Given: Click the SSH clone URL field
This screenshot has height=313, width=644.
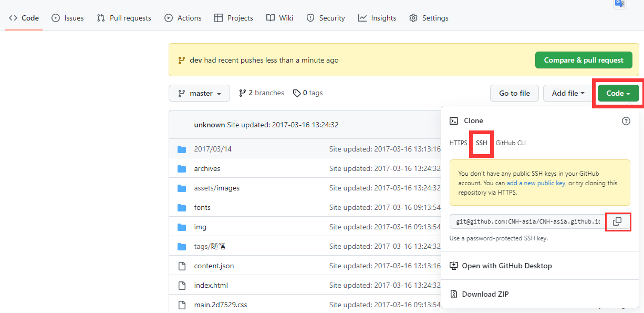Looking at the screenshot, I should click(x=527, y=222).
